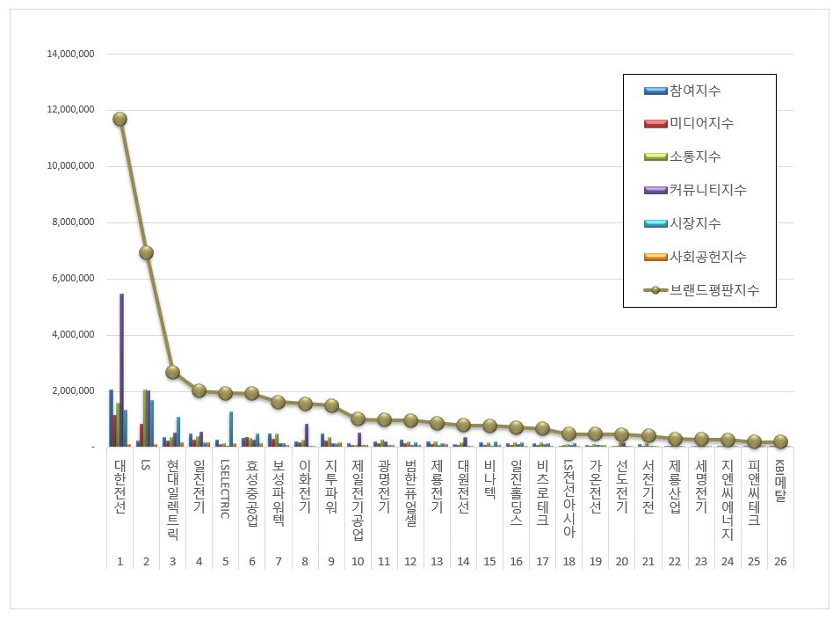Click the tall purple 대한전선 community bar

click(121, 369)
